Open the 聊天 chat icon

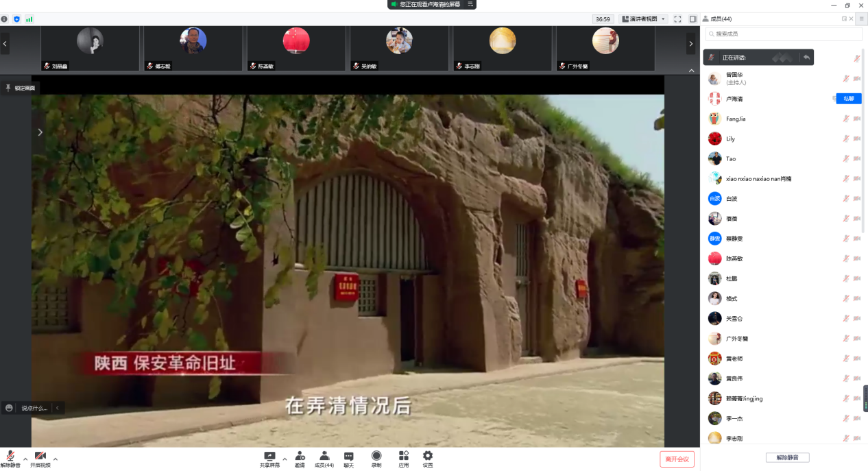pos(348,456)
